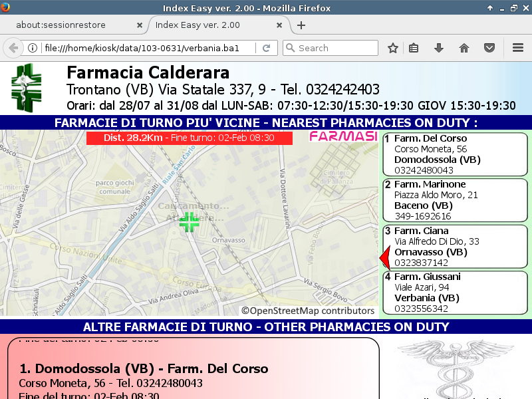This screenshot has height=399, width=532.
Task: Click the OpenStreetMap contributors attribution
Action: (308, 311)
